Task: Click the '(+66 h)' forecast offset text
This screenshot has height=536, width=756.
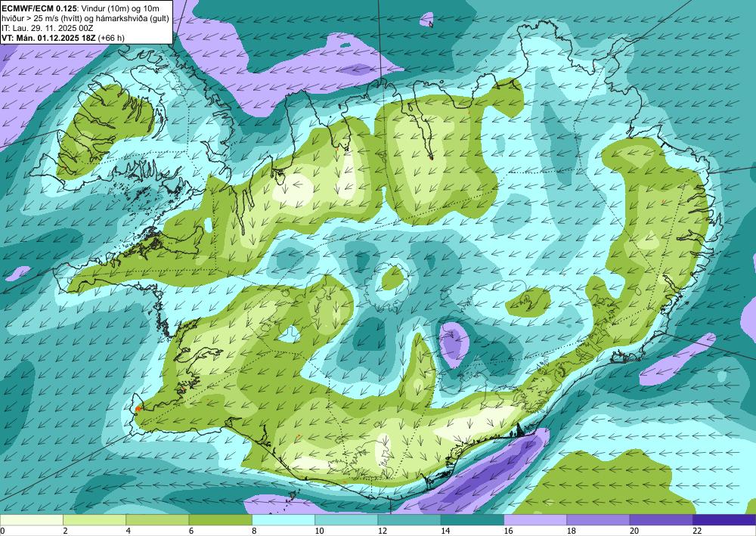Action: click(x=111, y=38)
